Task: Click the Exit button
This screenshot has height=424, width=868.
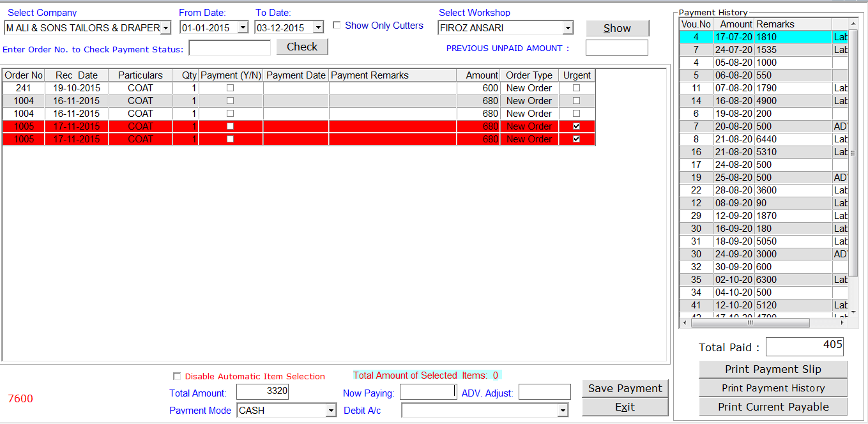Action: (x=625, y=407)
